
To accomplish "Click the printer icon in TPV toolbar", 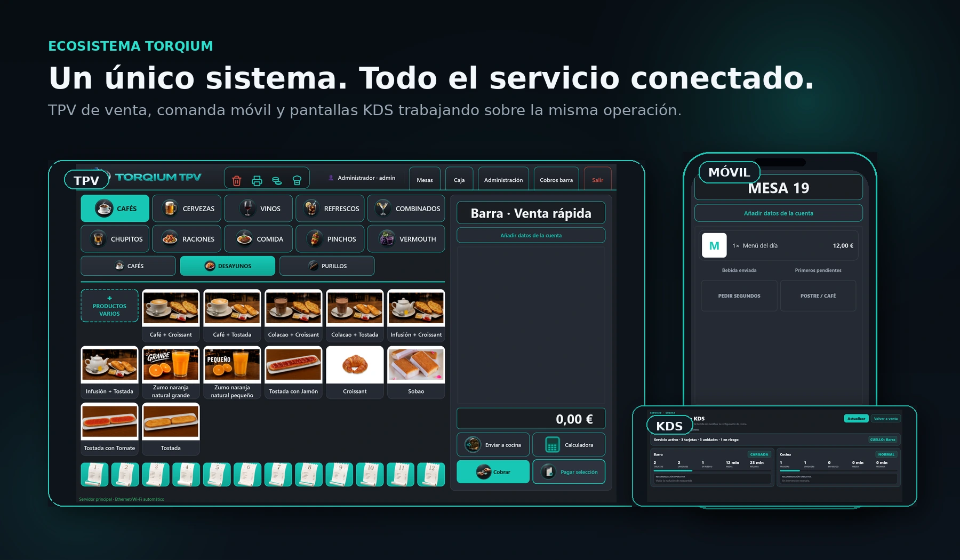I will (257, 181).
